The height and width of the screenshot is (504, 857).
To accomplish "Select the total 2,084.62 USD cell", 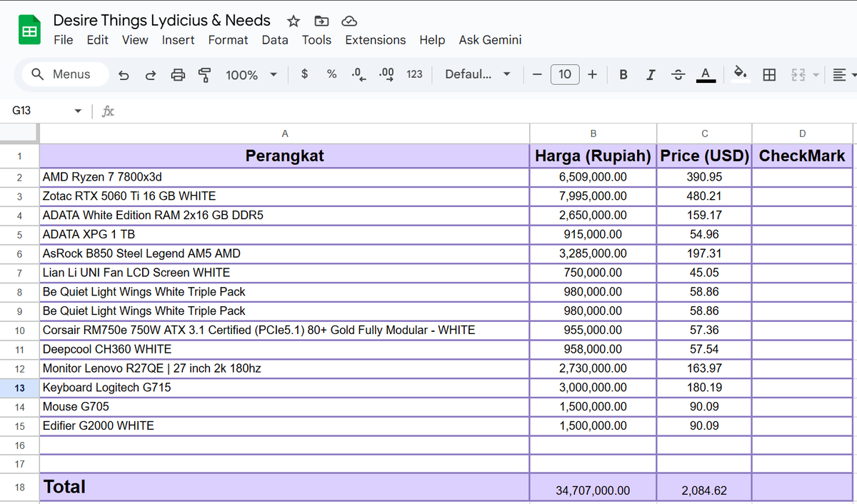I will click(x=704, y=487).
